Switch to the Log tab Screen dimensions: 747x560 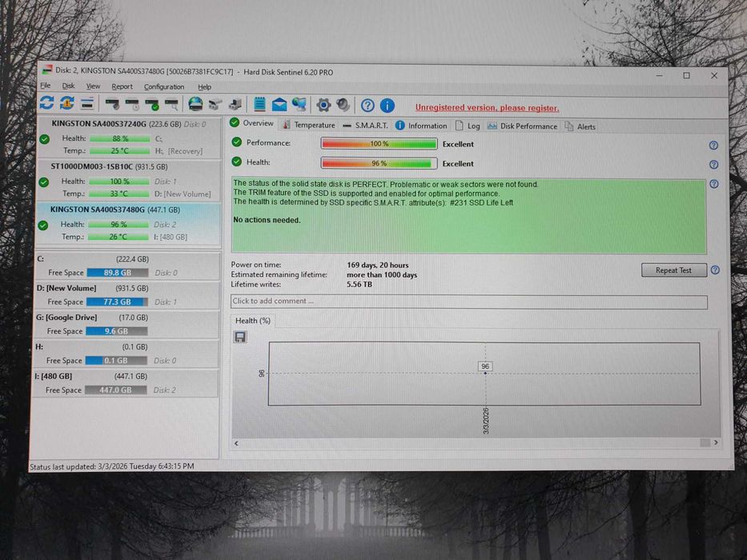[x=468, y=126]
